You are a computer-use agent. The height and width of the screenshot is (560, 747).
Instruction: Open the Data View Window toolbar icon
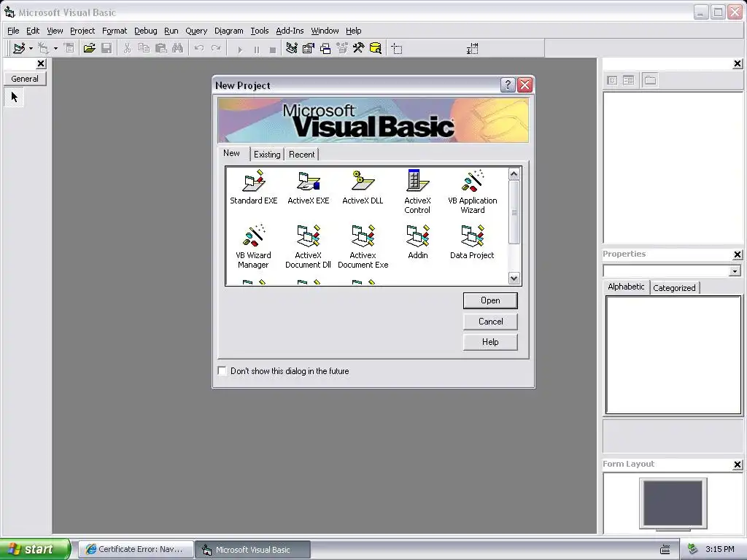376,49
